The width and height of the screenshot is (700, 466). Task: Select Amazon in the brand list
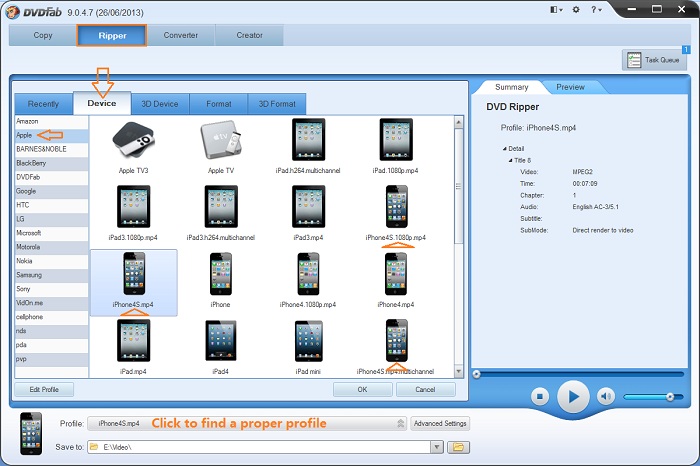coord(51,121)
